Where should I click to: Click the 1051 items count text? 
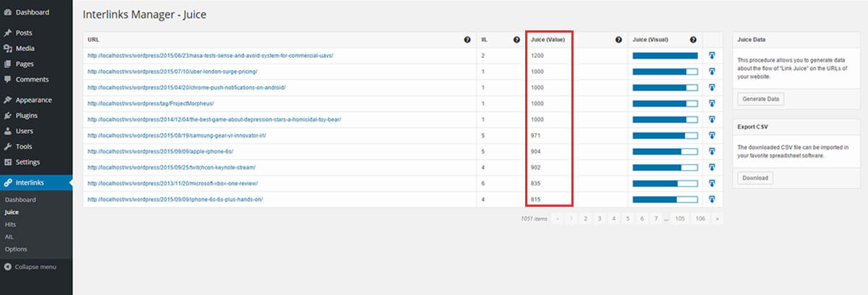pos(534,218)
